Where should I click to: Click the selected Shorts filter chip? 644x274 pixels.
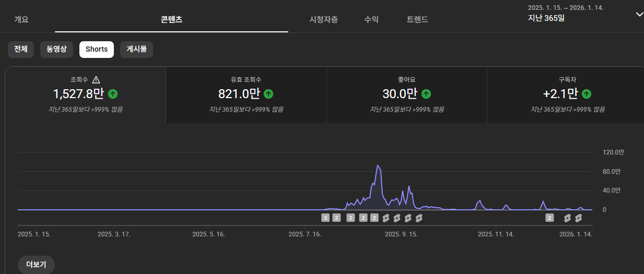click(x=97, y=50)
